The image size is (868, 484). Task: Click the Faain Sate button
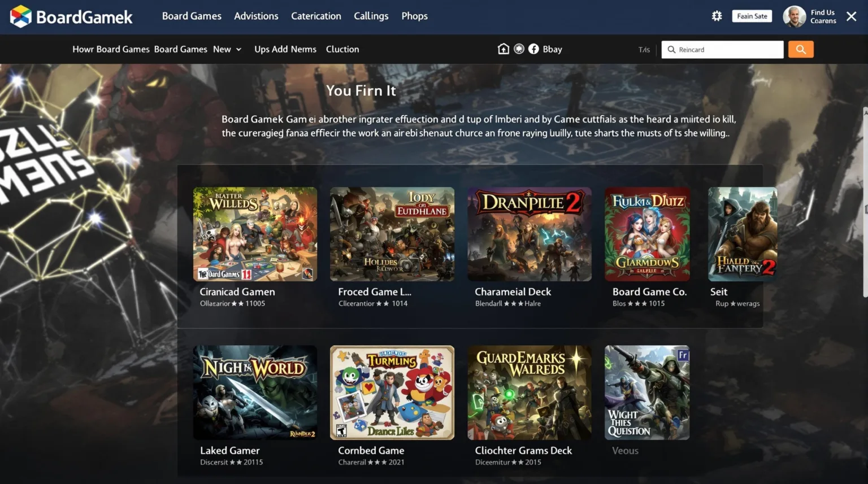pyautogui.click(x=752, y=16)
